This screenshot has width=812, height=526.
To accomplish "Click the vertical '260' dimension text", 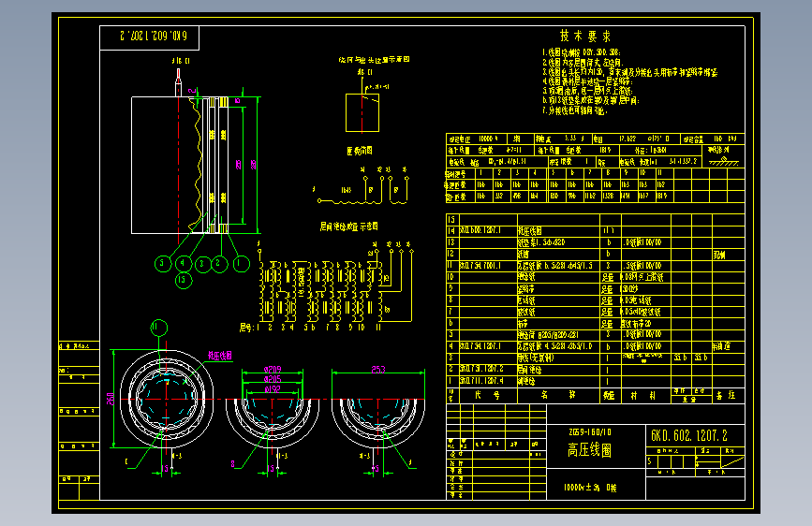I will (111, 399).
